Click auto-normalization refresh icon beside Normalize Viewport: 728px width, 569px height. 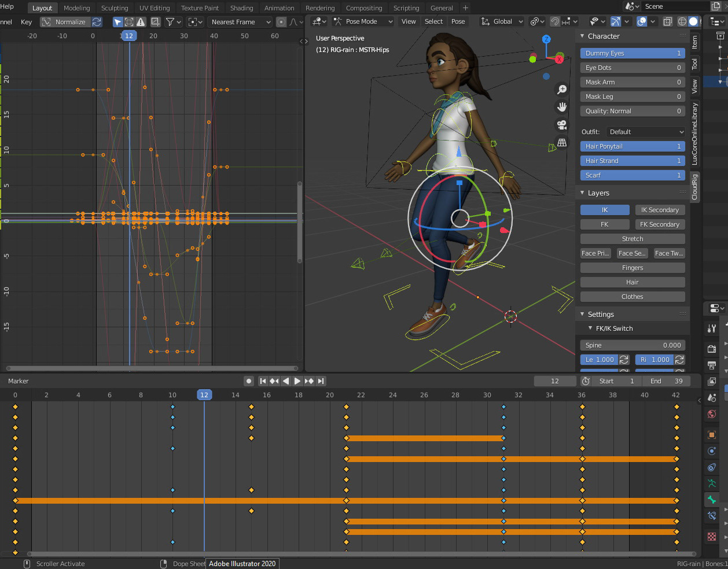(97, 22)
